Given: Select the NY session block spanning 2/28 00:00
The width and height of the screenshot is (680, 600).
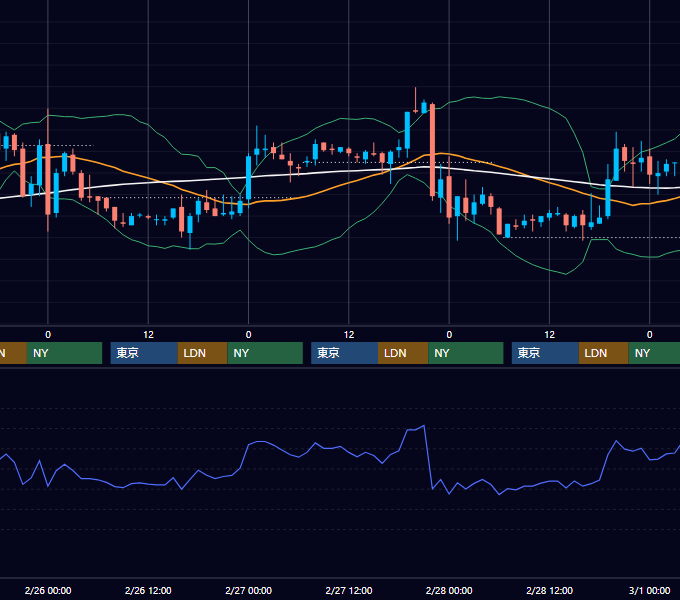Looking at the screenshot, I should (x=466, y=353).
